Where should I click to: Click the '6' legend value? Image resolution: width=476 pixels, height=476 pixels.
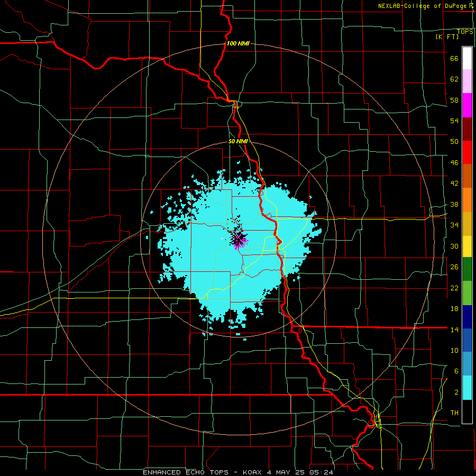pyautogui.click(x=456, y=371)
